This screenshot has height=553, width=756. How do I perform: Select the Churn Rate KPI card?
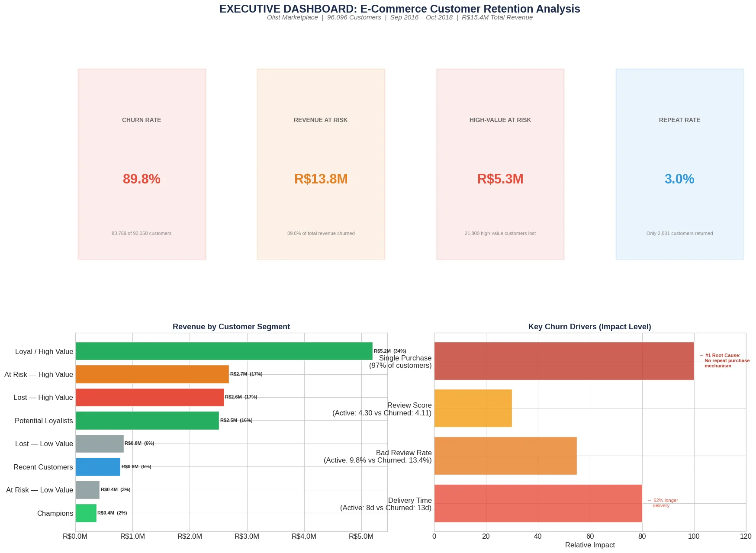[x=142, y=164]
